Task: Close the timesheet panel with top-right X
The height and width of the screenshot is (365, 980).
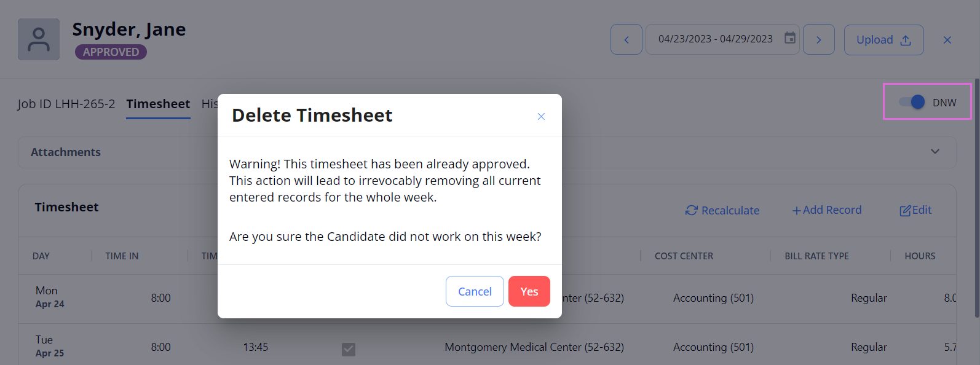Action: (947, 40)
